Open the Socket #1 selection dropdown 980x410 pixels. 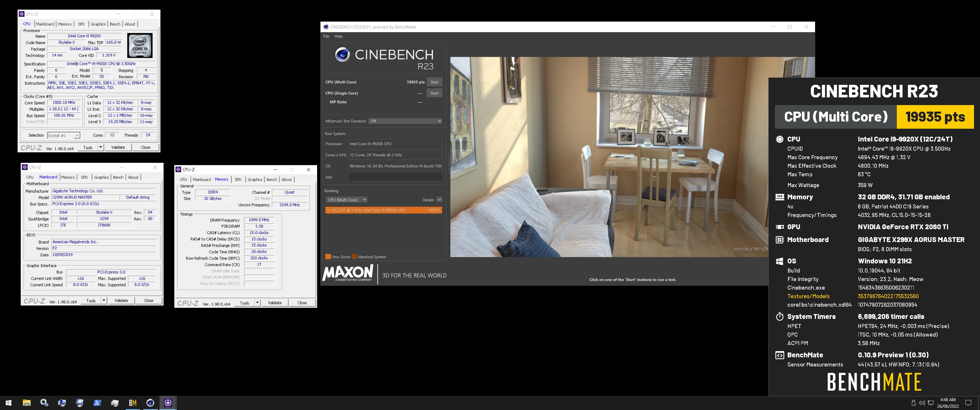coord(64,136)
